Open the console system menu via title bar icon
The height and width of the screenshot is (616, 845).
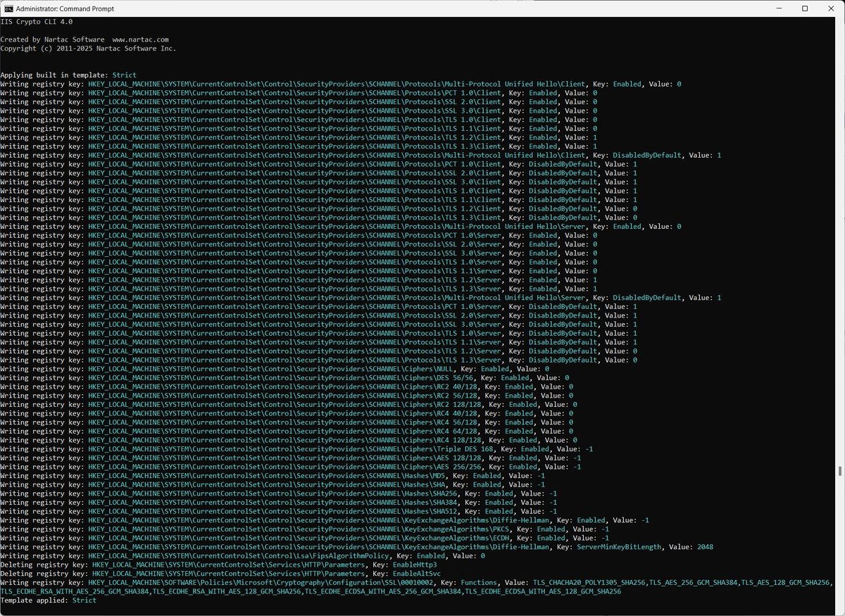pyautogui.click(x=10, y=8)
